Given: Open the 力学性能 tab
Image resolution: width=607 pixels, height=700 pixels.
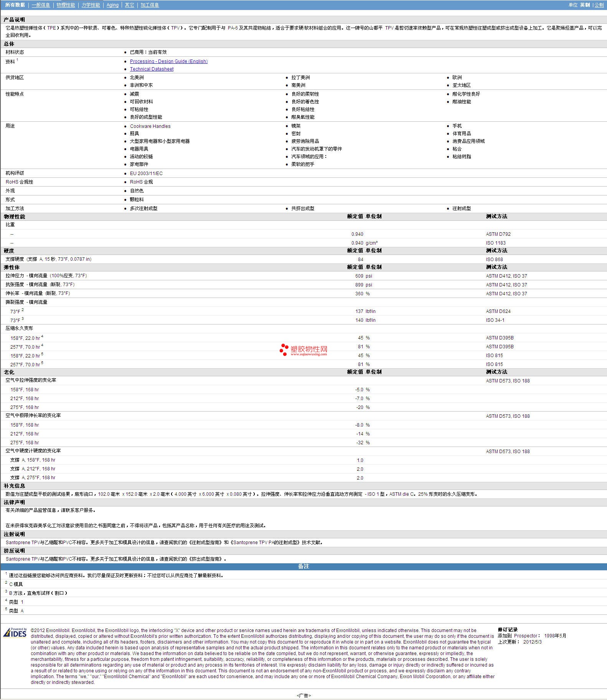Looking at the screenshot, I should (91, 5).
